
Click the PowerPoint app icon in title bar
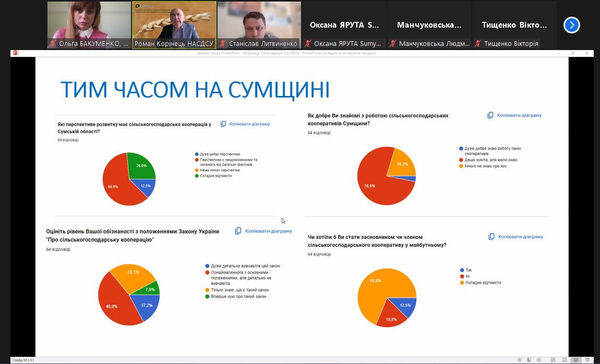[16, 53]
